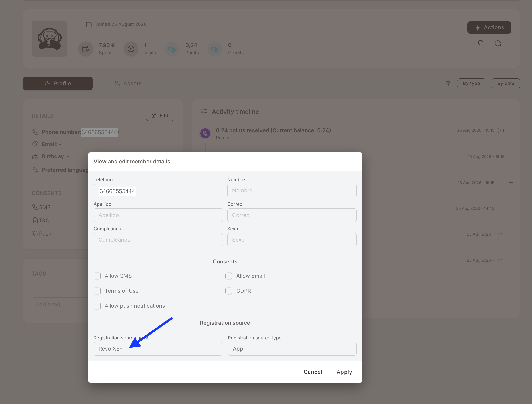Viewport: 532px width, 404px height.
Task: Click the Activity timeline list icon
Action: [x=204, y=112]
